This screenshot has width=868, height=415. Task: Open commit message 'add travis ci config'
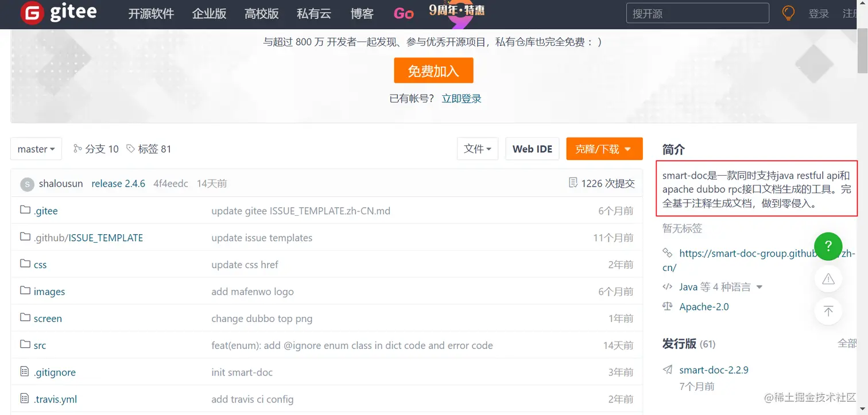[x=253, y=399]
